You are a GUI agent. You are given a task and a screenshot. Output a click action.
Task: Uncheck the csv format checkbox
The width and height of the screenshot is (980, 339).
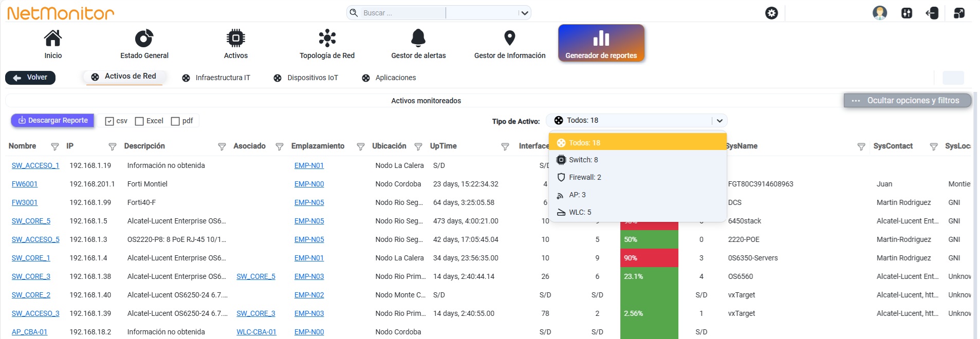(x=109, y=121)
